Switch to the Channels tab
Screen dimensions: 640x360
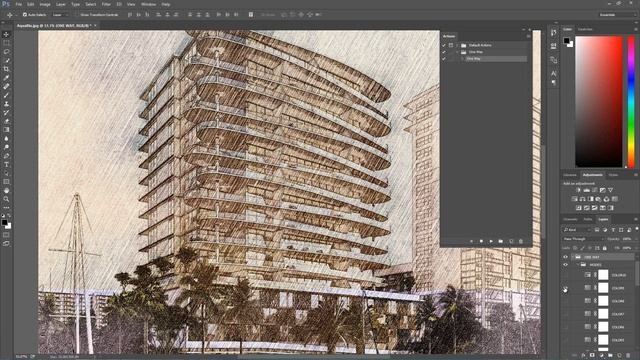(x=570, y=220)
